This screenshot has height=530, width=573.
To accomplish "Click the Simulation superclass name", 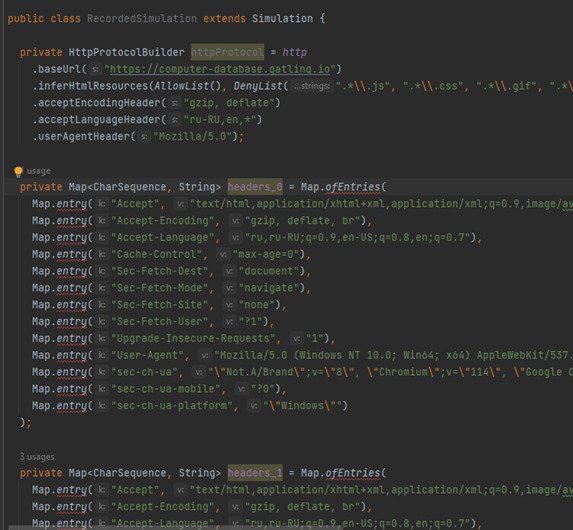I will point(282,19).
